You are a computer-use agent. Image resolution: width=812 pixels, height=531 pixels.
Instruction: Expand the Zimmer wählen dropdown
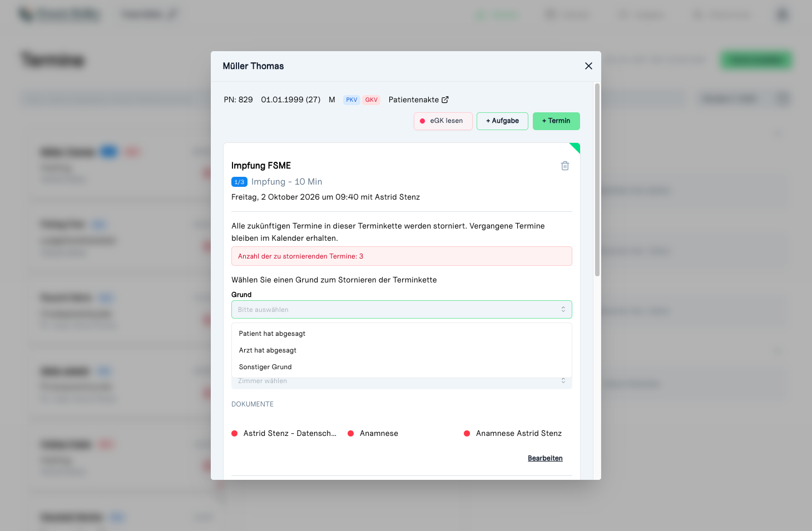[x=402, y=382]
